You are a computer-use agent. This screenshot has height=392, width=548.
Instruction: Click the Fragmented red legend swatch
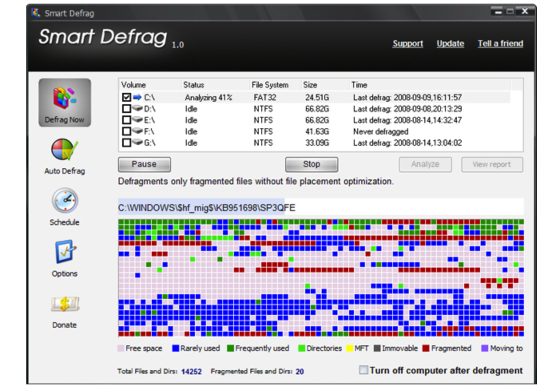[x=426, y=348]
